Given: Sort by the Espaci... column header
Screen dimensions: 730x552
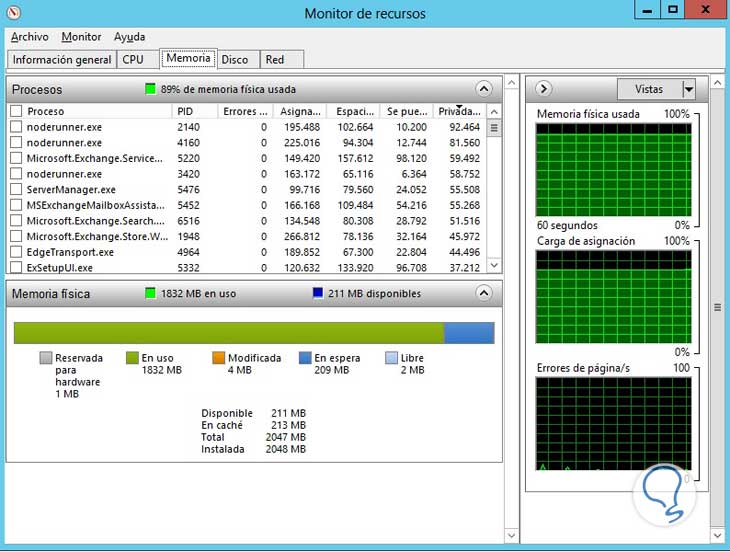Looking at the screenshot, I should point(353,111).
